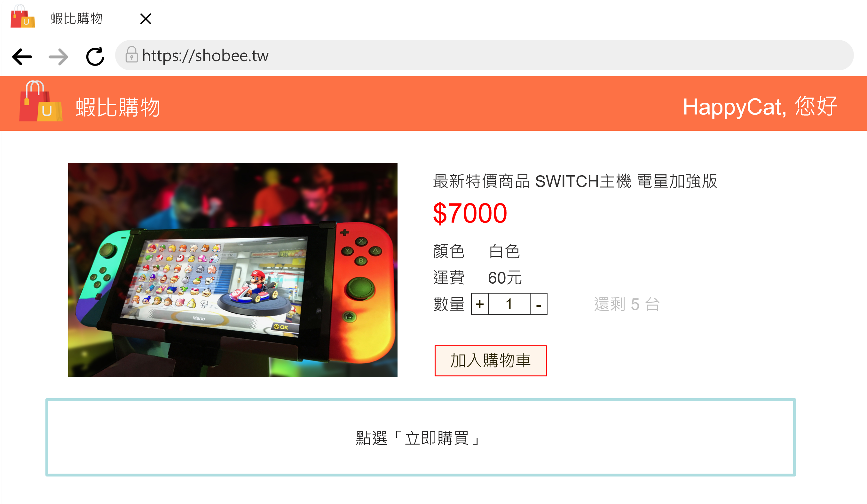Viewport: 867px width, 504px height.
Task: Increase quantity with plus button
Action: coord(480,304)
